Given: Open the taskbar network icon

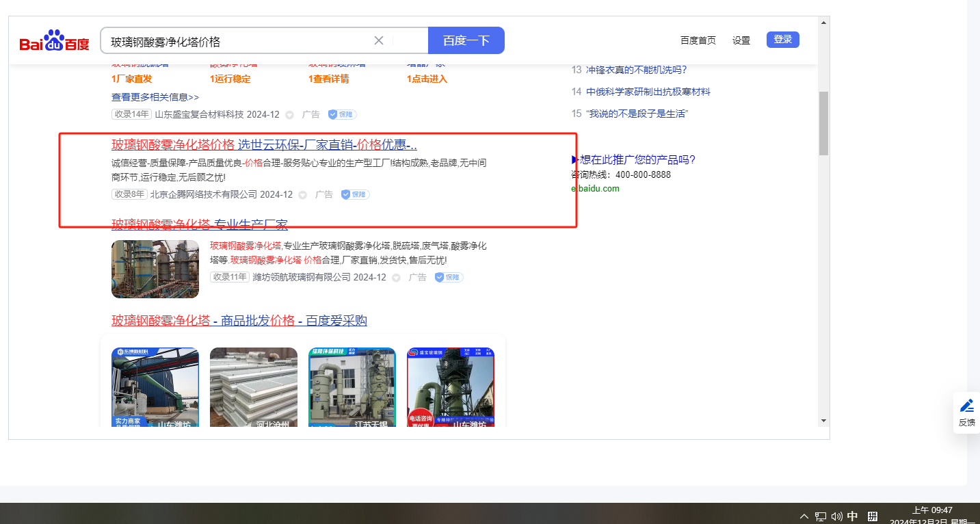Looking at the screenshot, I should point(821,516).
